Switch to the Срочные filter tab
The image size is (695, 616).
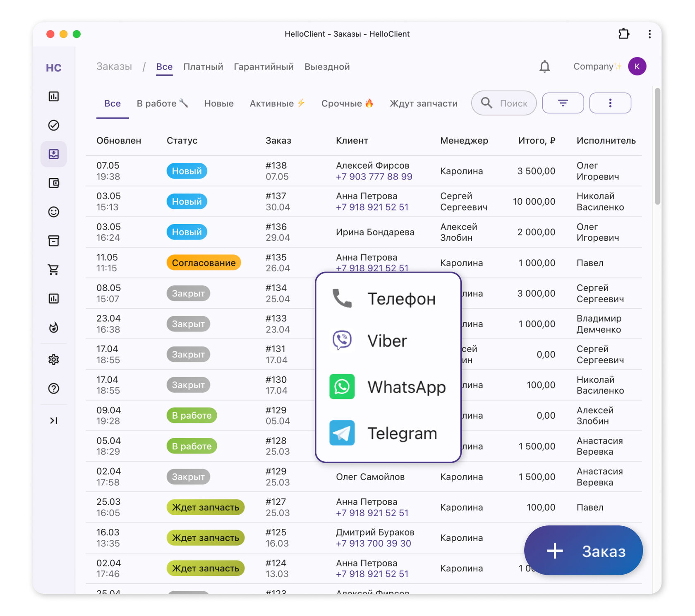point(347,103)
